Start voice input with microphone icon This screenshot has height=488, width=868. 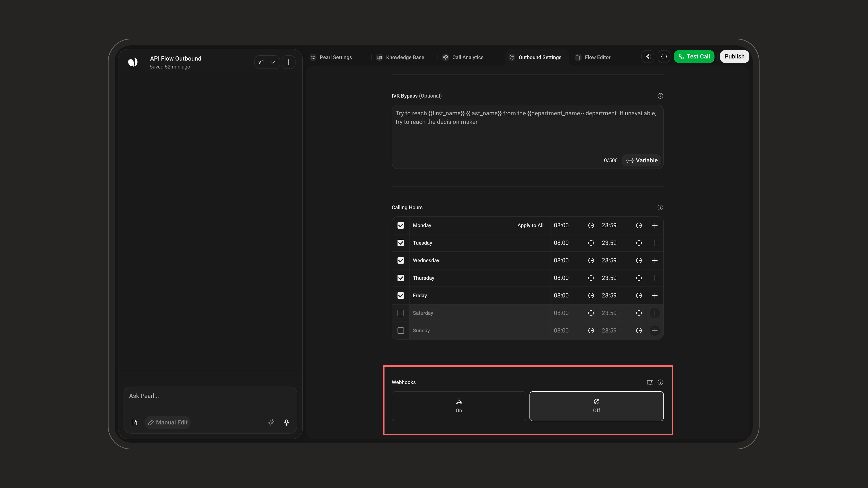pyautogui.click(x=286, y=422)
